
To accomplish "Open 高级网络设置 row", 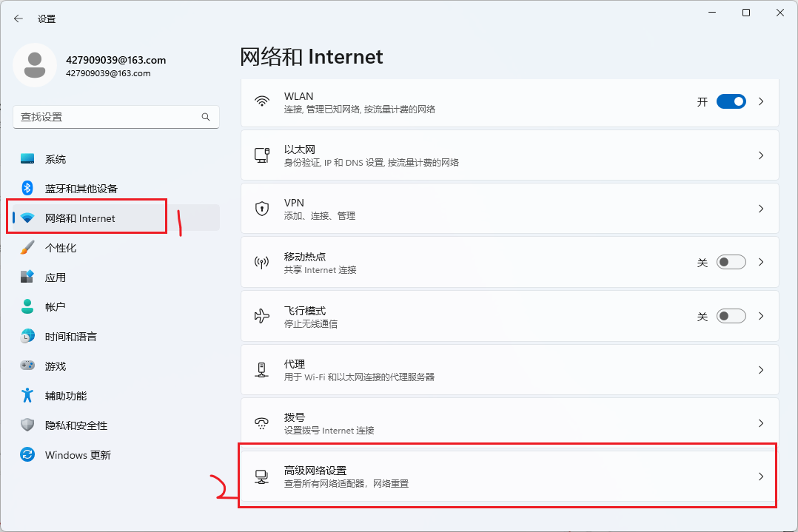I will (x=509, y=477).
